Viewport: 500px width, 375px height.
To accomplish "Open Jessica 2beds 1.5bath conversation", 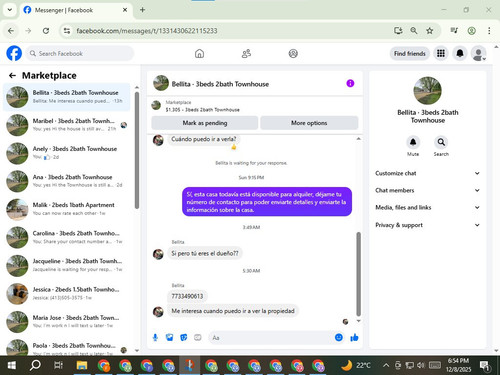I will pyautogui.click(x=66, y=294).
